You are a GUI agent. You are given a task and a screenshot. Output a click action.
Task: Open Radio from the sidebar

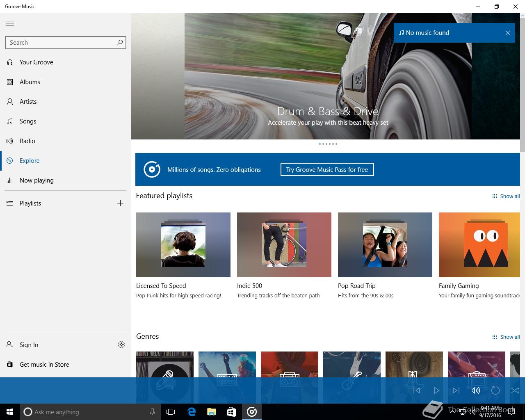[66, 141]
